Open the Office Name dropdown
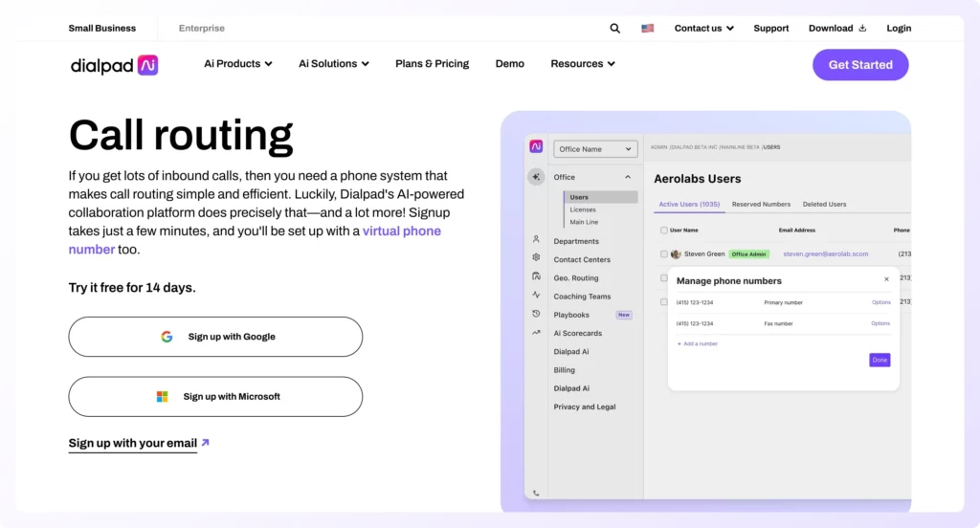 point(595,149)
